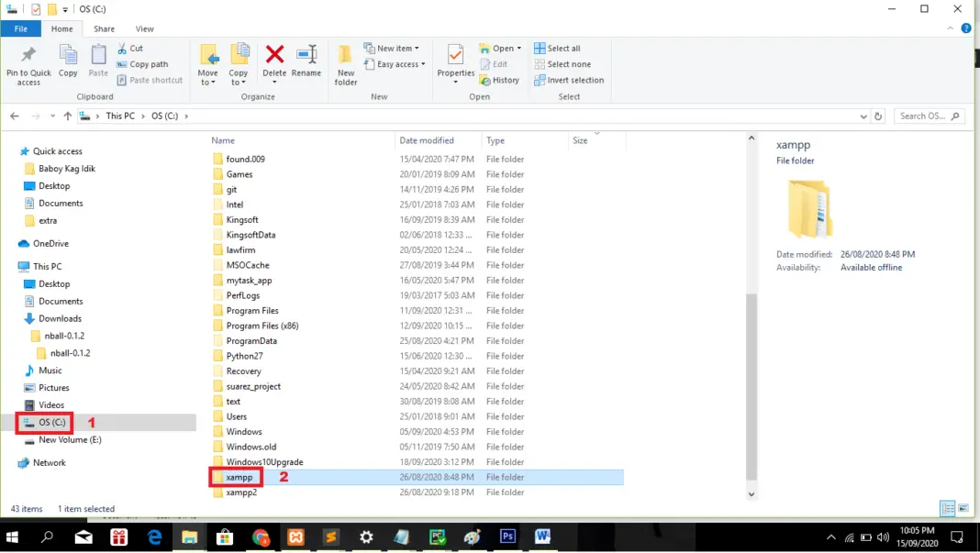The image size is (980, 553).
Task: Open the address bar history dropdown
Action: (x=863, y=116)
